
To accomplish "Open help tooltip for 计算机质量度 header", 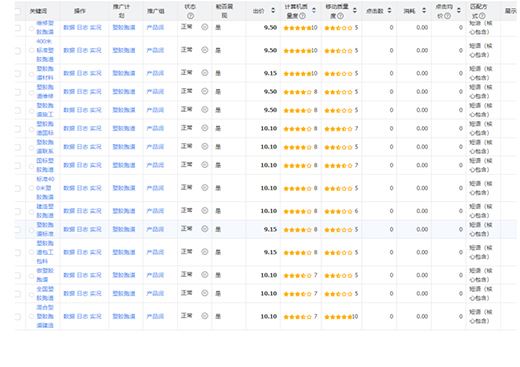I will click(x=302, y=16).
